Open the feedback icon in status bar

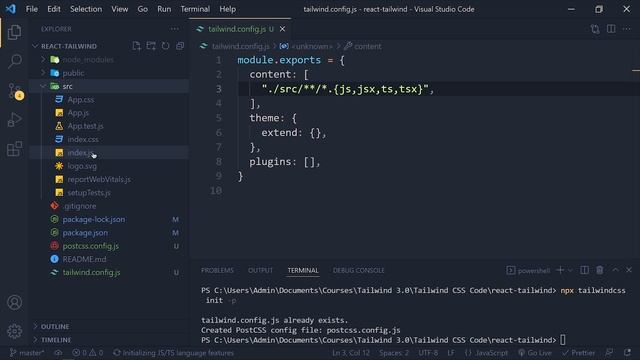[609, 353]
